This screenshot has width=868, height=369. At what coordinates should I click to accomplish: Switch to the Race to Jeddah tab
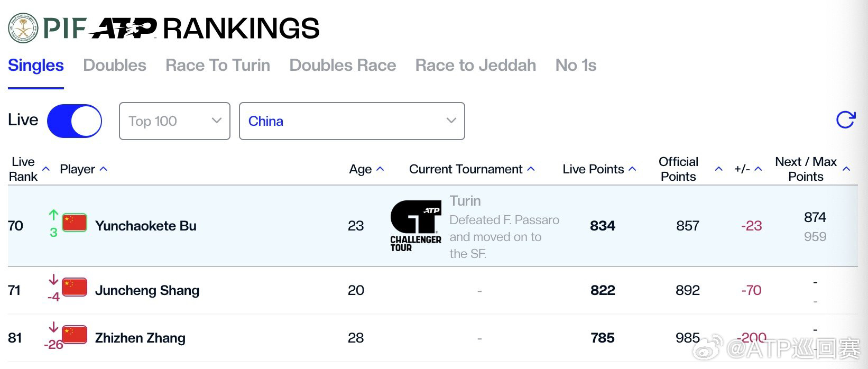pos(476,65)
